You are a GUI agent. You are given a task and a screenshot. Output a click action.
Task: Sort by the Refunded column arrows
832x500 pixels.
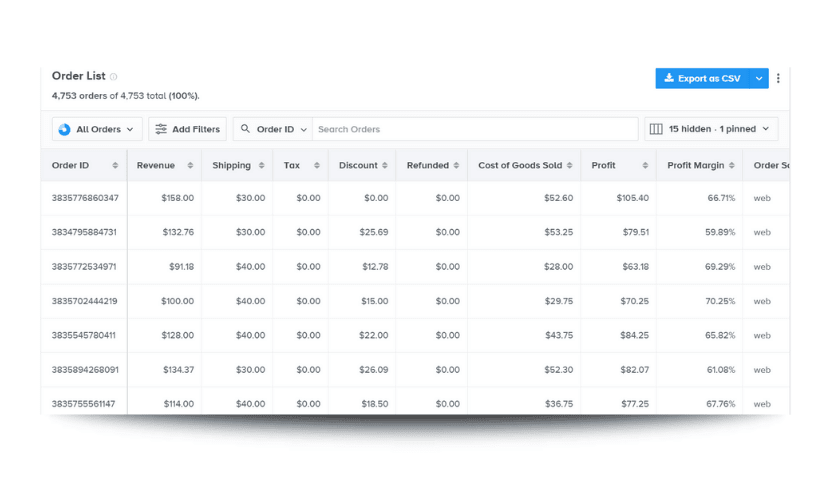[456, 166]
